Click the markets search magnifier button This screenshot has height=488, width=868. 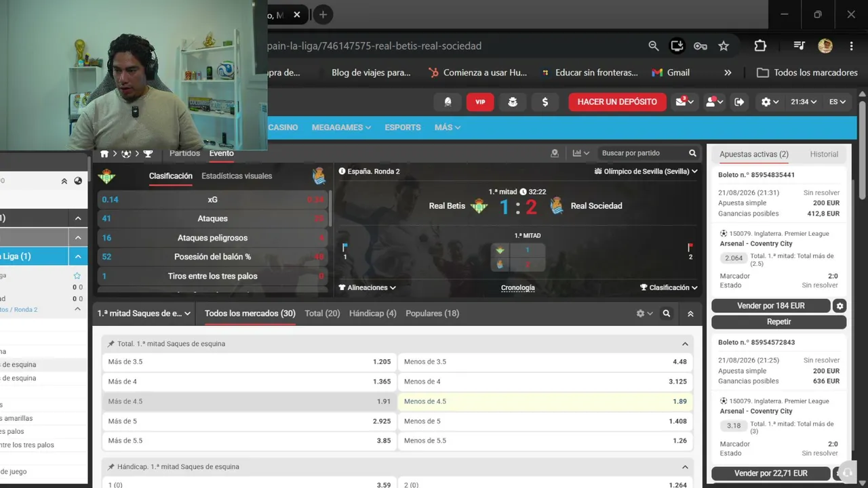click(x=667, y=314)
